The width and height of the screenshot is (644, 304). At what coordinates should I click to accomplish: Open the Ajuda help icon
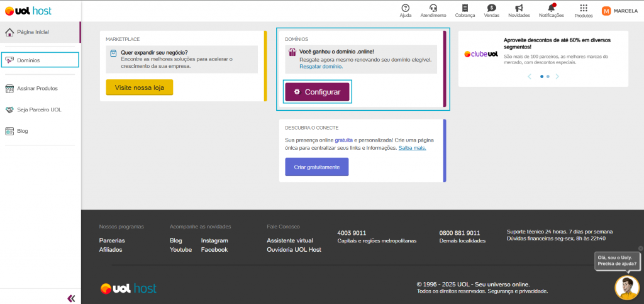tap(406, 8)
